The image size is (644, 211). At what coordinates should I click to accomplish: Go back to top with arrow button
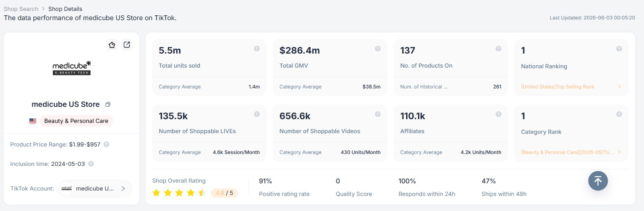[598, 181]
